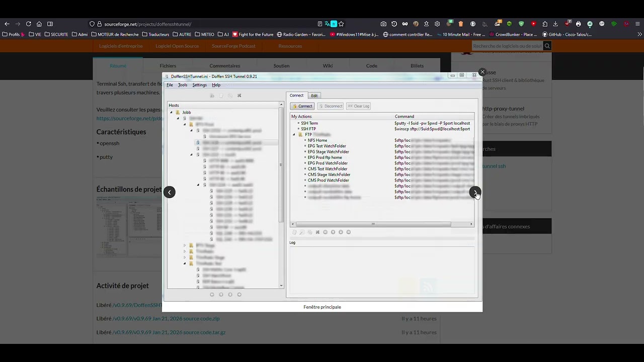This screenshot has width=644, height=362.
Task: Collapse the Jobb folder in Hosts tree
Action: pyautogui.click(x=171, y=113)
